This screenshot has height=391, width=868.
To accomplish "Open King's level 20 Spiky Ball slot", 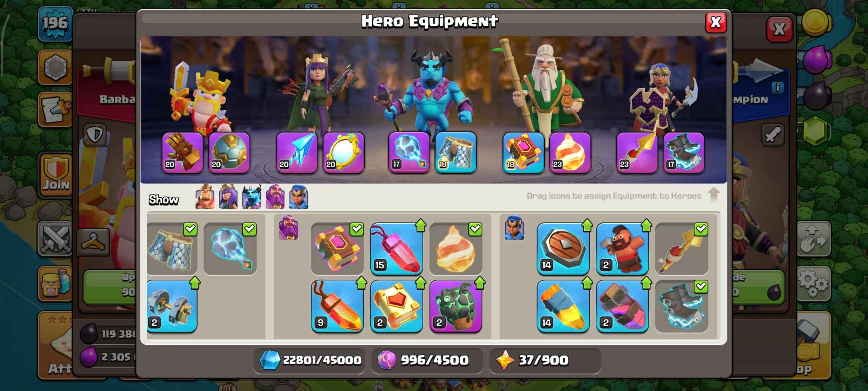I will pos(229,153).
